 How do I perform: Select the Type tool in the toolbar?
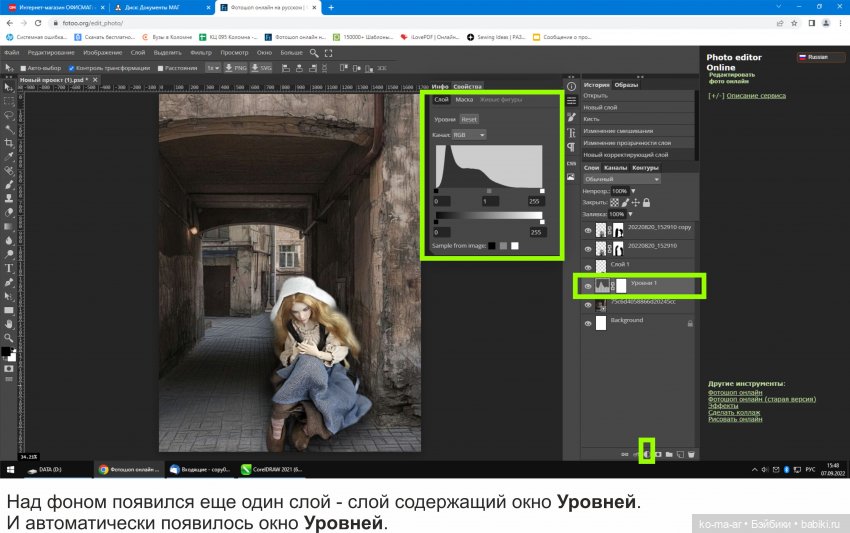coord(9,268)
